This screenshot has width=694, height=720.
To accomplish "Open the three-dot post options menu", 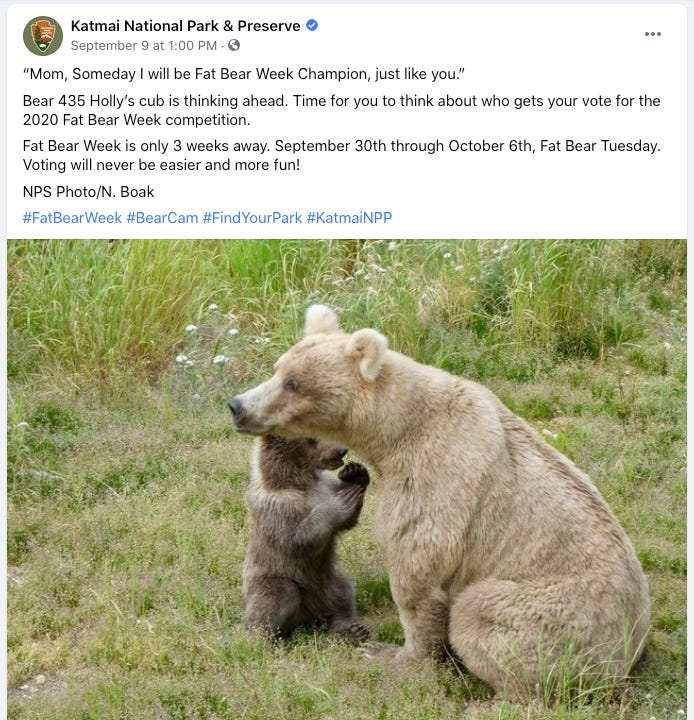I will (652, 34).
